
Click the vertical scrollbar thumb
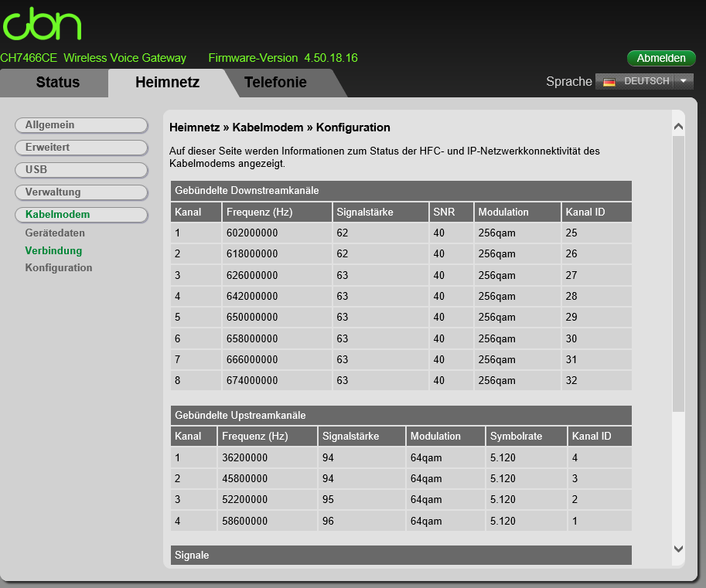[678, 274]
